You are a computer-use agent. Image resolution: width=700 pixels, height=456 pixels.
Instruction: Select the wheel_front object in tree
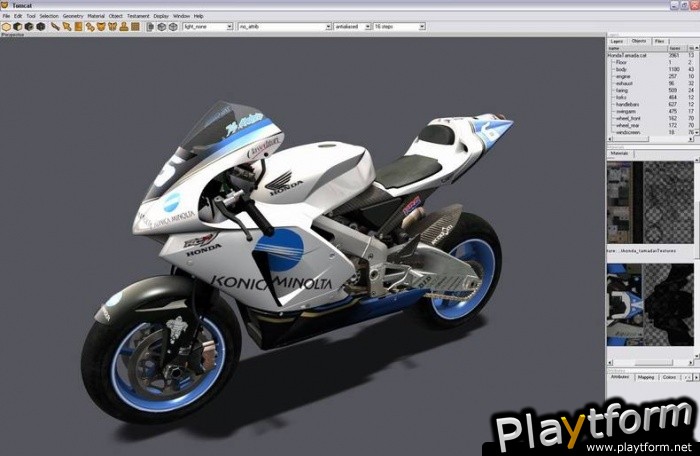(628, 118)
